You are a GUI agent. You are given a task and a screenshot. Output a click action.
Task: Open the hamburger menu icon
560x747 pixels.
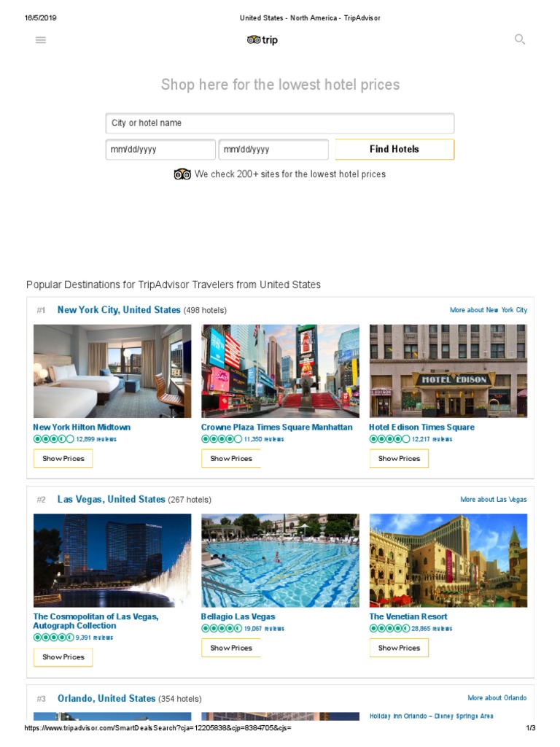click(x=41, y=40)
